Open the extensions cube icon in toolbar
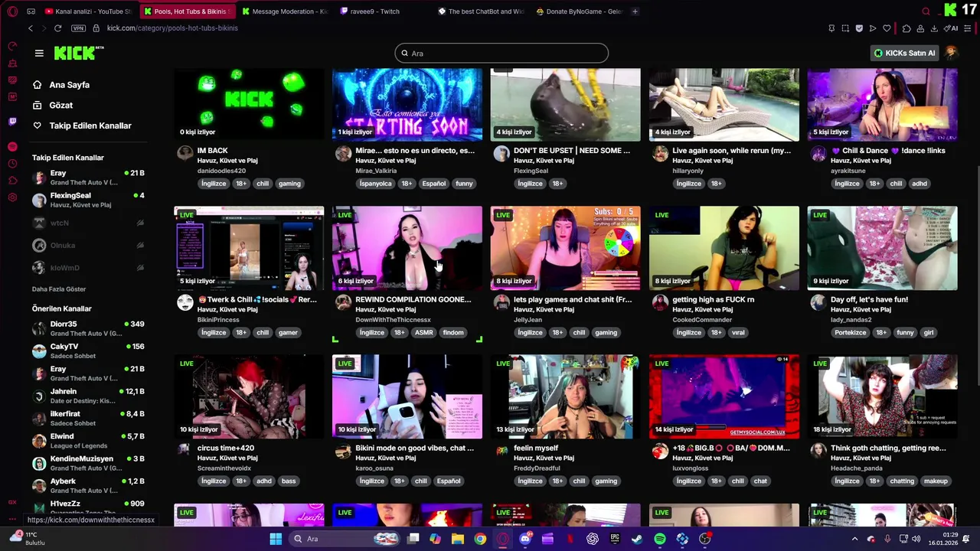This screenshot has width=980, height=551. pyautogui.click(x=906, y=28)
